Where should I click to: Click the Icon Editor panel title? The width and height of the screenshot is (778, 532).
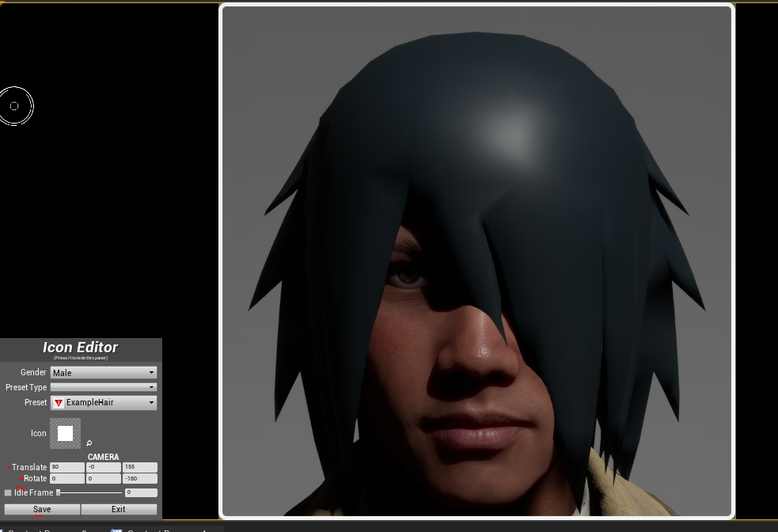coord(81,348)
